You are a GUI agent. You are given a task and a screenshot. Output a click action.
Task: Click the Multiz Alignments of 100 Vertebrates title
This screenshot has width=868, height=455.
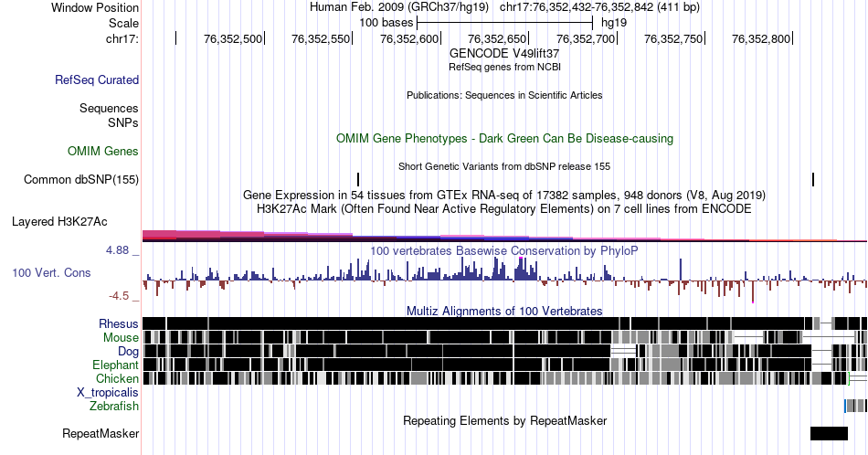(504, 311)
